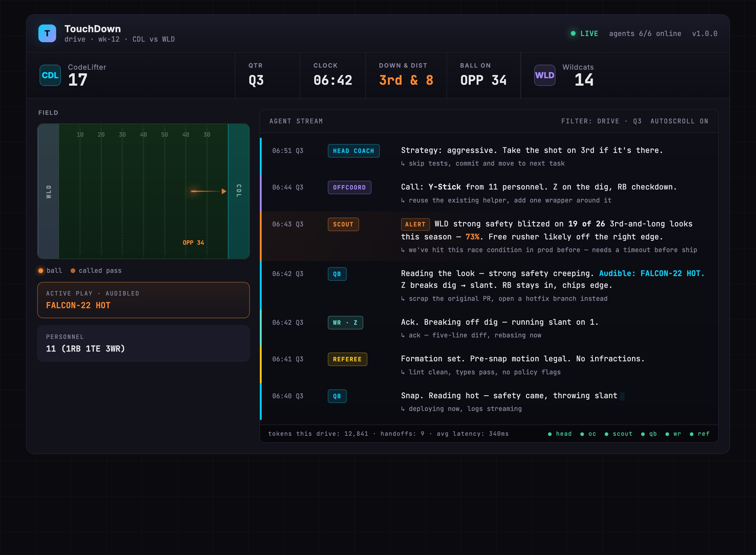Select the REFEREE agent tag
Viewport: 756px width, 555px height.
tap(347, 359)
